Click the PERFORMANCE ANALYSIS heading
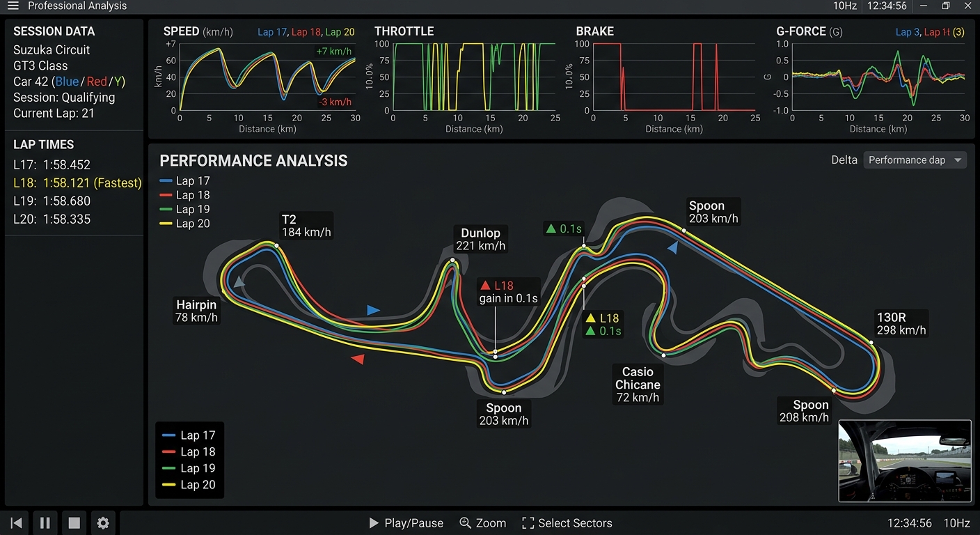The image size is (980, 535). click(253, 161)
